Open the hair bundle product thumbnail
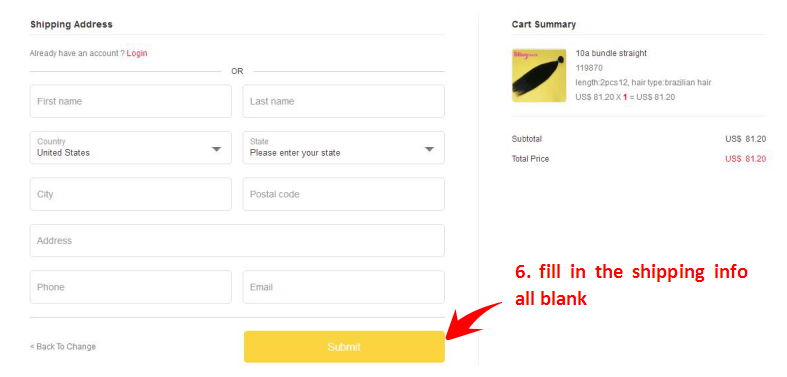The width and height of the screenshot is (787, 377). tap(539, 75)
